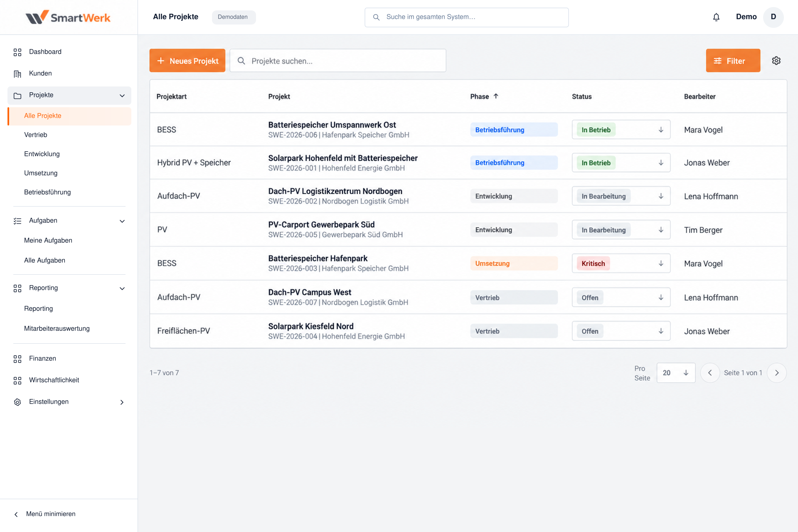Focus the Projekte suchen field
This screenshot has height=532, width=798.
(x=338, y=61)
